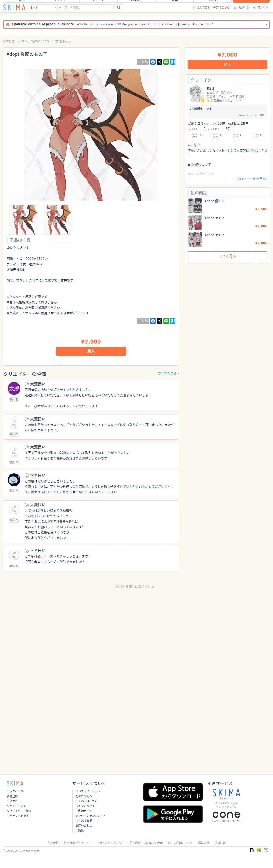Viewport: 273px width, 868px height.
Task: Open よくある質問 footer link
Action: click(84, 821)
